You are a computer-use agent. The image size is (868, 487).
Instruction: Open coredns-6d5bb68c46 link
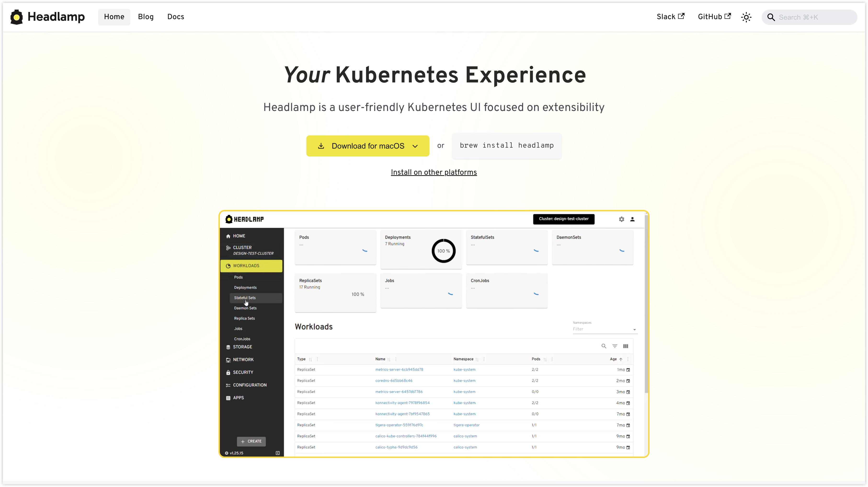pos(394,381)
